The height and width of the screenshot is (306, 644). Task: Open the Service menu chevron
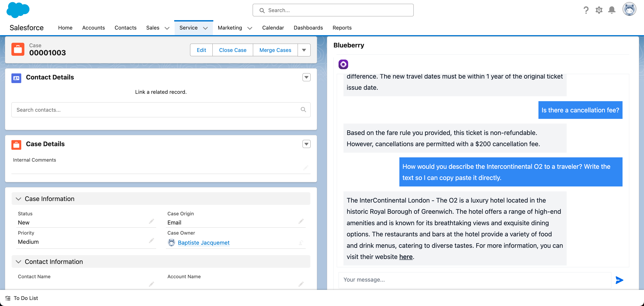[x=205, y=28]
